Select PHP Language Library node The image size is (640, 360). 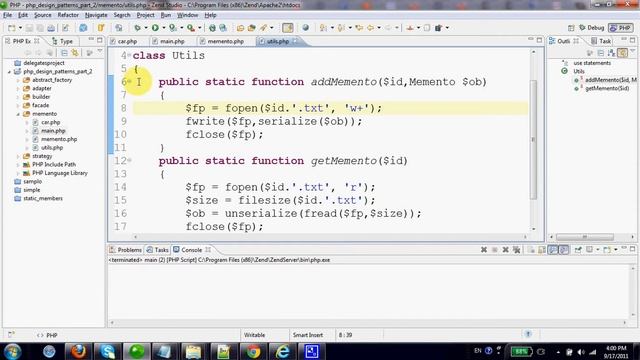[x=60, y=173]
